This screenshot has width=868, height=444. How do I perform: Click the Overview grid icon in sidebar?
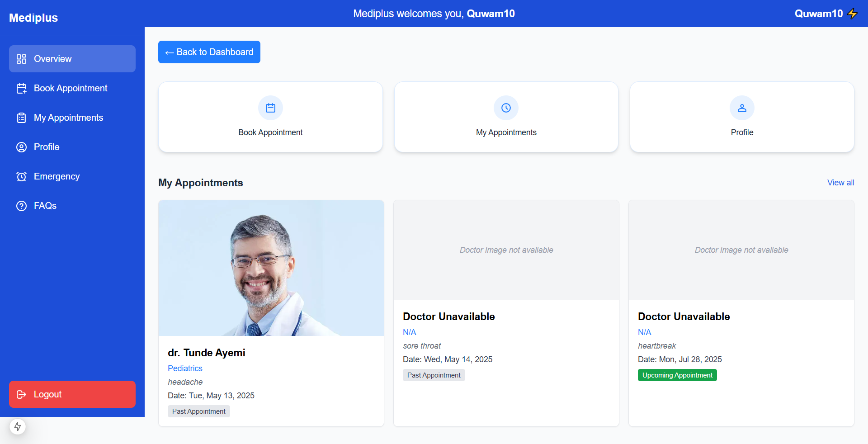coord(21,59)
